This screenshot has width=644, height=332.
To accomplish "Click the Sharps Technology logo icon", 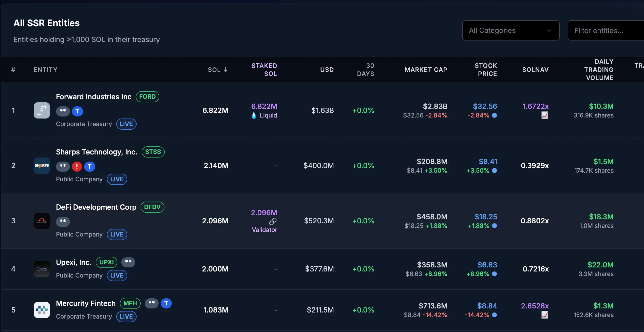I will pos(42,166).
